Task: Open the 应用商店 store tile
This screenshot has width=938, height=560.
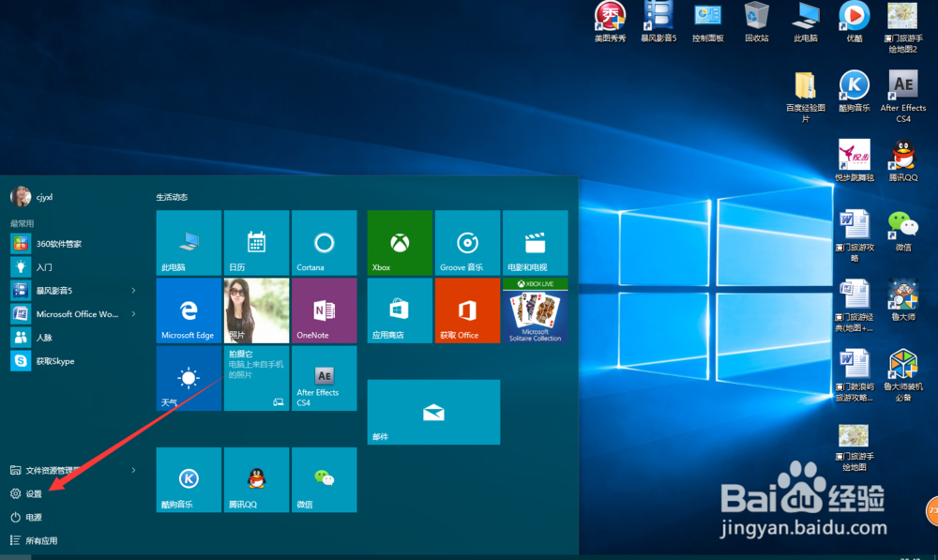Action: 400,310
